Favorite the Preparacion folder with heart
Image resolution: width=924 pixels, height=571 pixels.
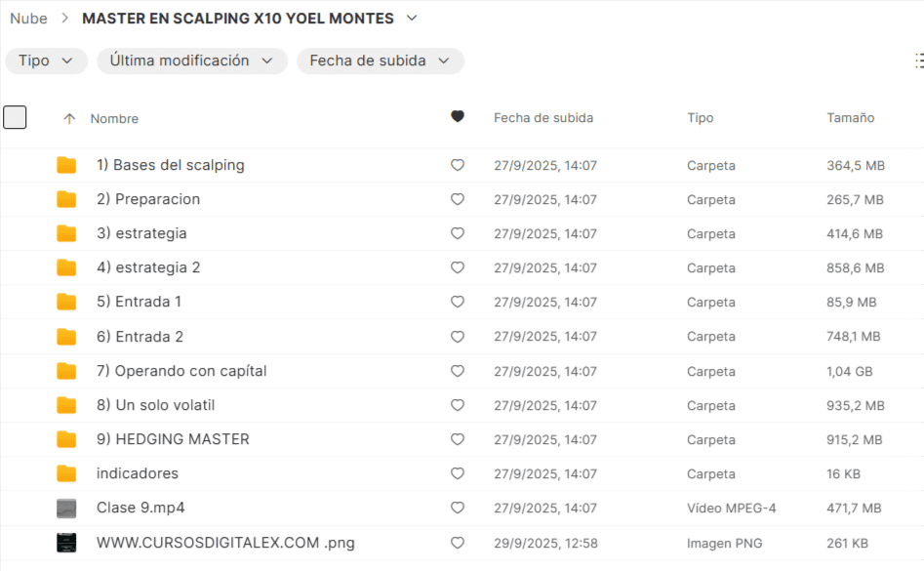pos(458,199)
